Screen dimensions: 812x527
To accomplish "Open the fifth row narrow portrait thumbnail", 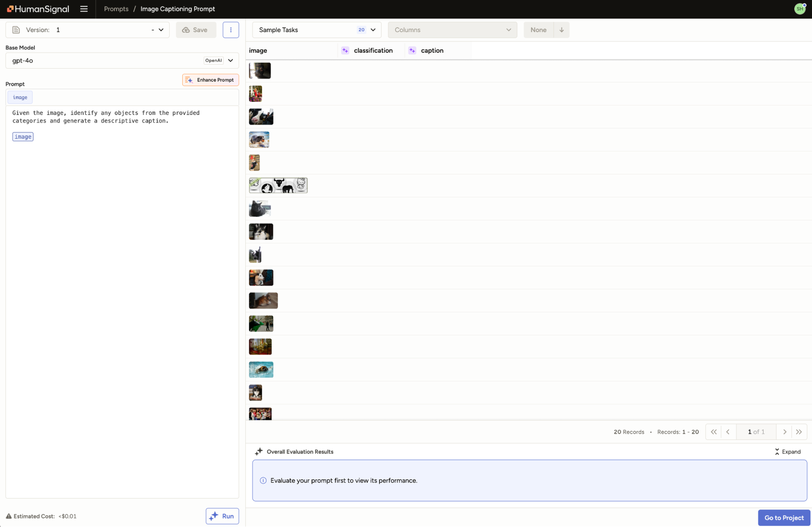I will click(x=254, y=163).
